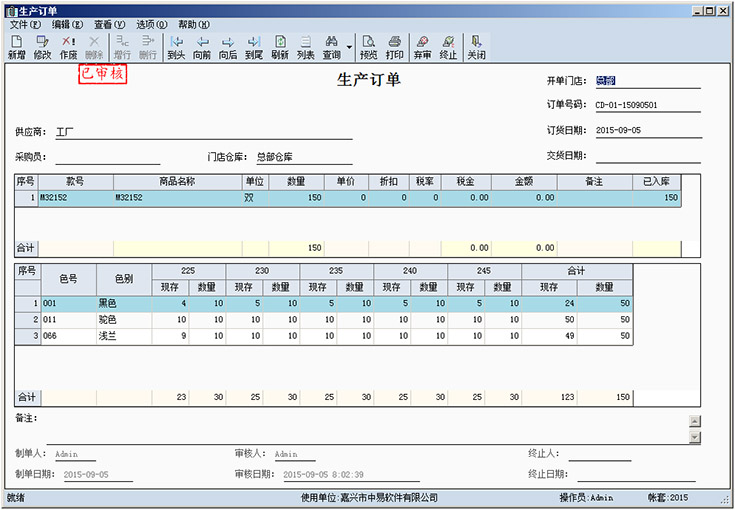Click the 商品名称 column header
This screenshot has height=510, width=735.
(x=177, y=182)
